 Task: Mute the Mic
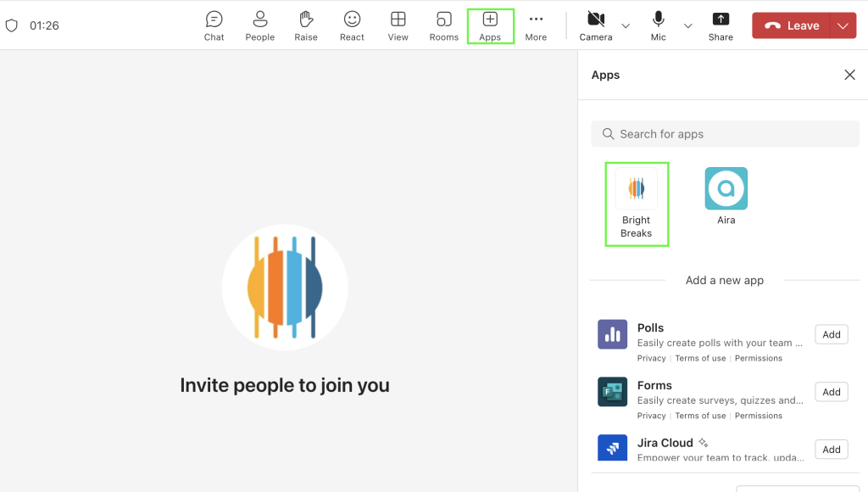point(659,25)
